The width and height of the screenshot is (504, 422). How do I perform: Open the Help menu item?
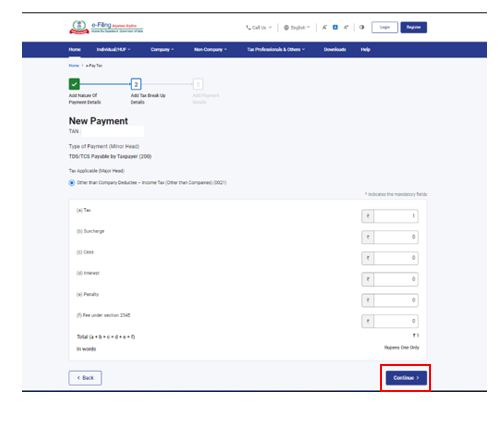pos(365,49)
